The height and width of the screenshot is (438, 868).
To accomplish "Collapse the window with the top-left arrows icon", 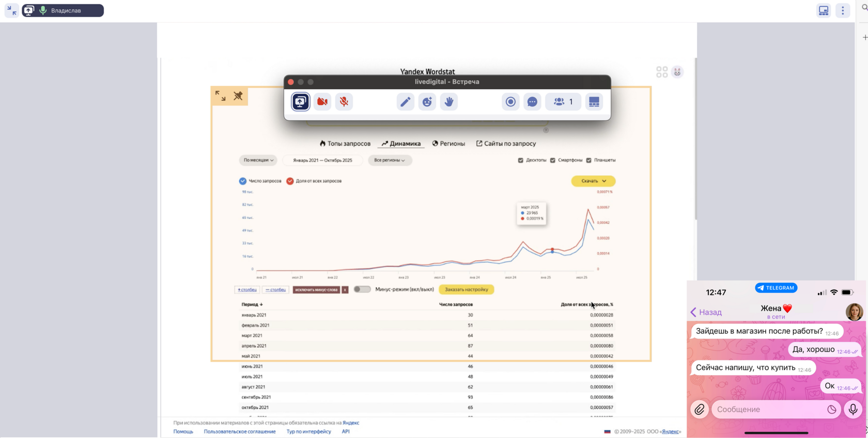I will pyautogui.click(x=11, y=10).
